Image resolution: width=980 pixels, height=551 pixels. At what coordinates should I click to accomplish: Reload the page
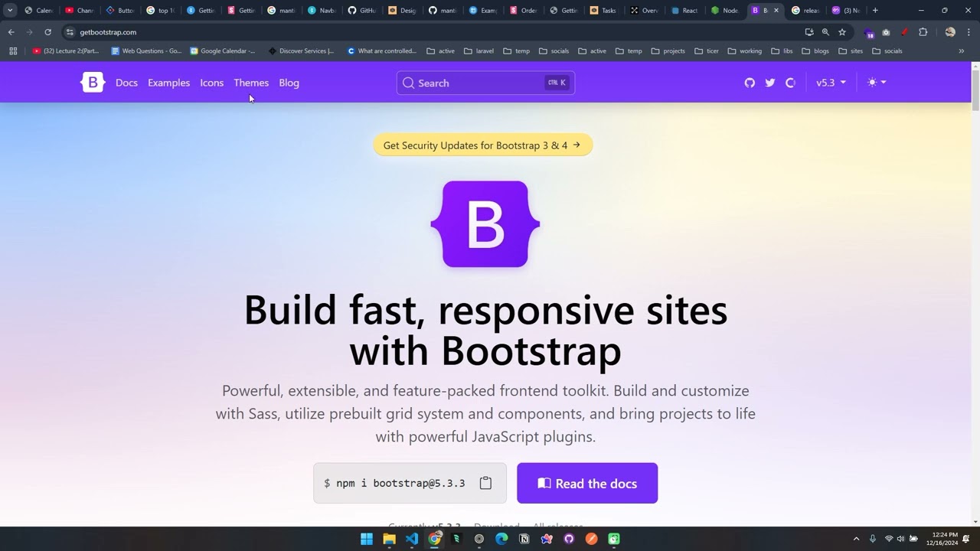tap(47, 32)
